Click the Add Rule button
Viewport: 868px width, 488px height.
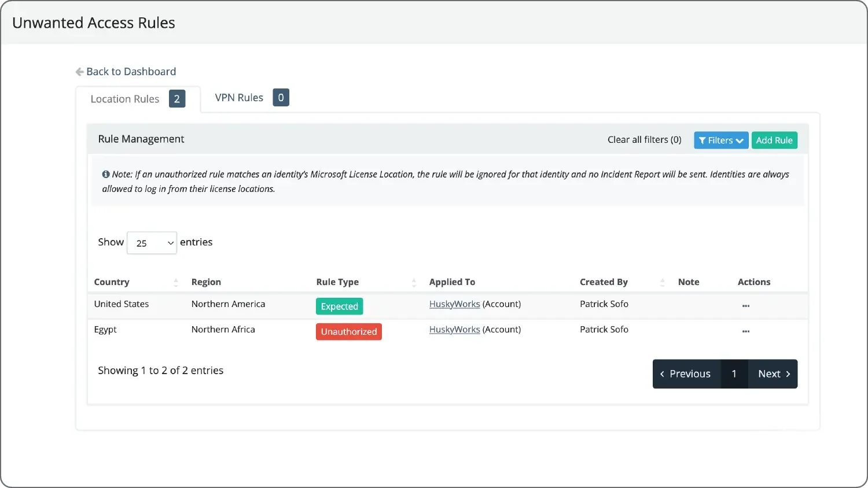pyautogui.click(x=774, y=141)
